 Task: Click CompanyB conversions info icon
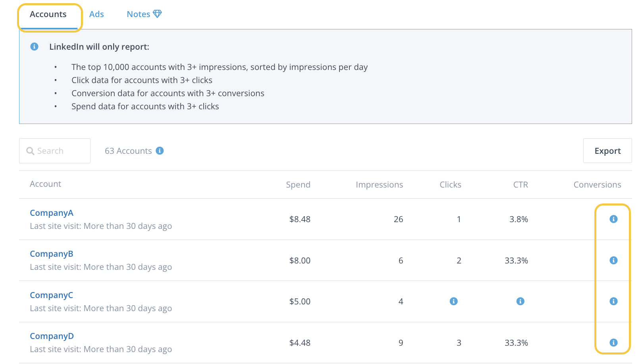point(613,260)
